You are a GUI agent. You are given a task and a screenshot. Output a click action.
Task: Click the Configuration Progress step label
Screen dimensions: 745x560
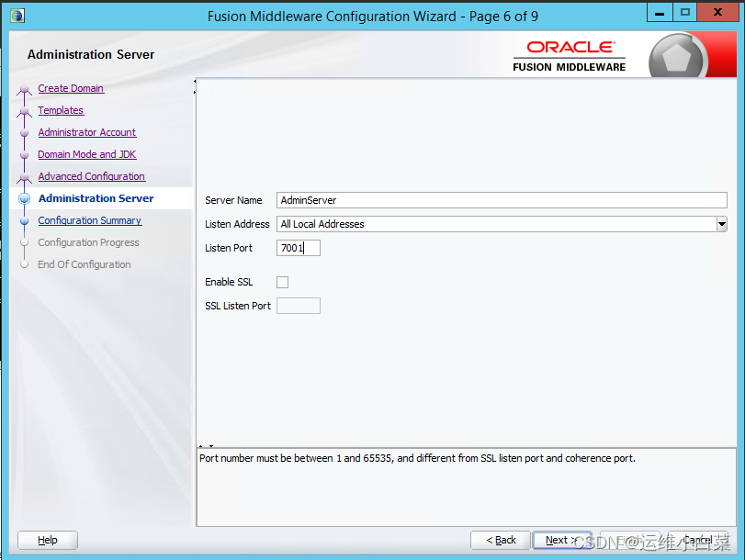(x=88, y=242)
